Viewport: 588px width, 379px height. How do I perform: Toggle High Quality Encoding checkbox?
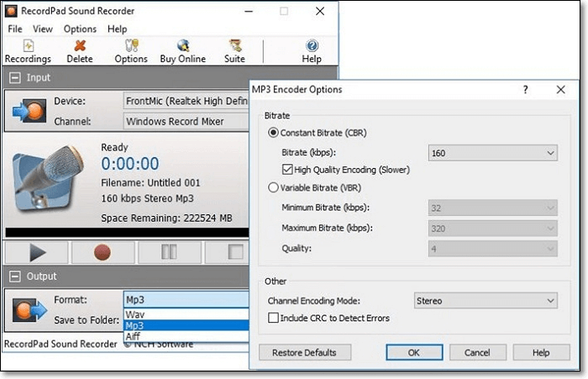pyautogui.click(x=287, y=169)
